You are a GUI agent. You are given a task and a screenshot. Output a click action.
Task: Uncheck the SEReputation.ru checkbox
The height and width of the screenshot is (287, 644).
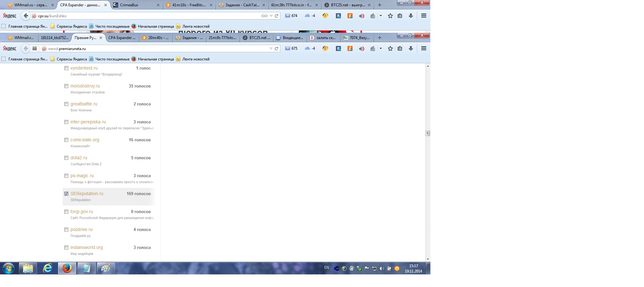point(66,194)
